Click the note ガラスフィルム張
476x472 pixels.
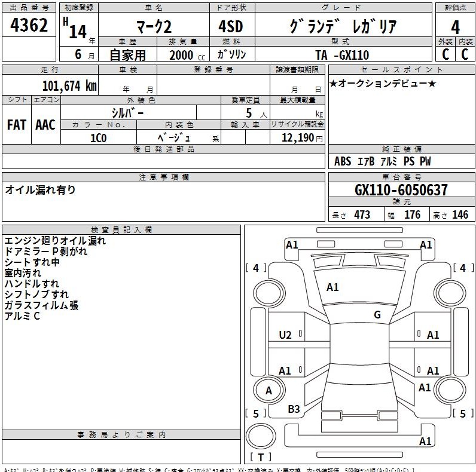41,305
